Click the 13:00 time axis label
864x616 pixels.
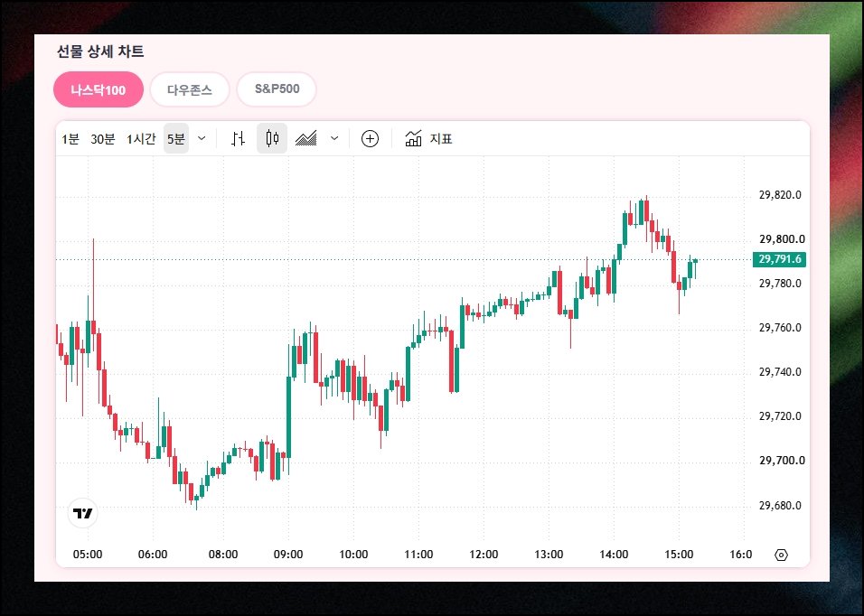click(549, 555)
